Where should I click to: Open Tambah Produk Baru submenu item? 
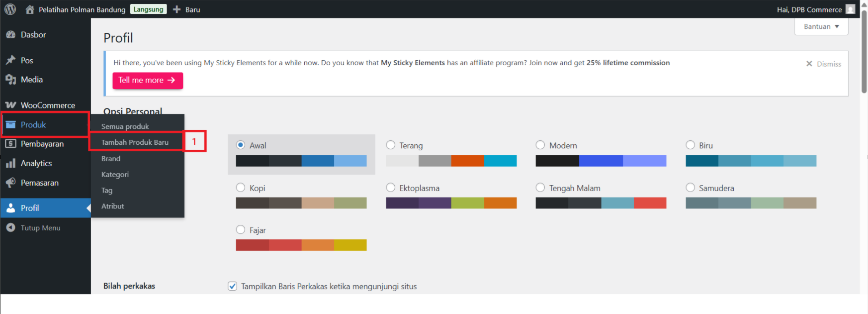coord(135,142)
